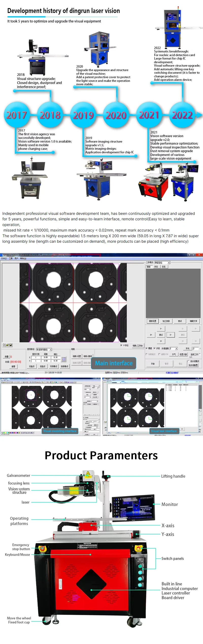Click the 2019 timeline circle
Image resolution: width=203 pixels, height=644 pixels.
tap(83, 115)
